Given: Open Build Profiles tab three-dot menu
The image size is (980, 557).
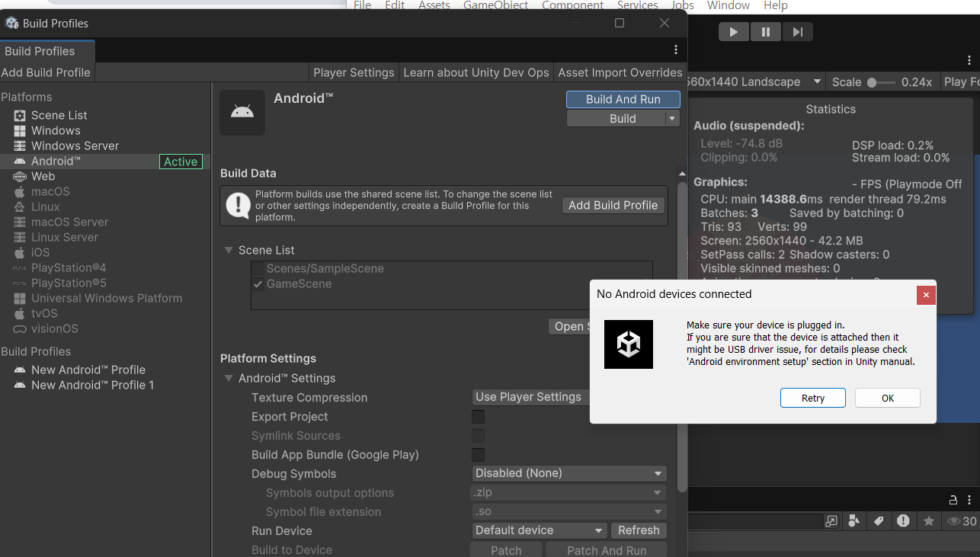Looking at the screenshot, I should [675, 50].
